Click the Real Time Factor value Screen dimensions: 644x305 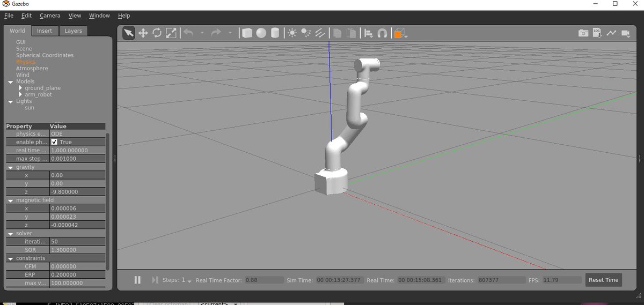(x=265, y=280)
